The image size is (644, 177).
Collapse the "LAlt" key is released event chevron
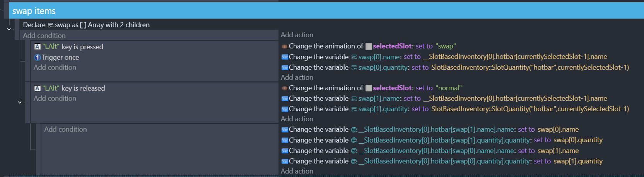20,102
